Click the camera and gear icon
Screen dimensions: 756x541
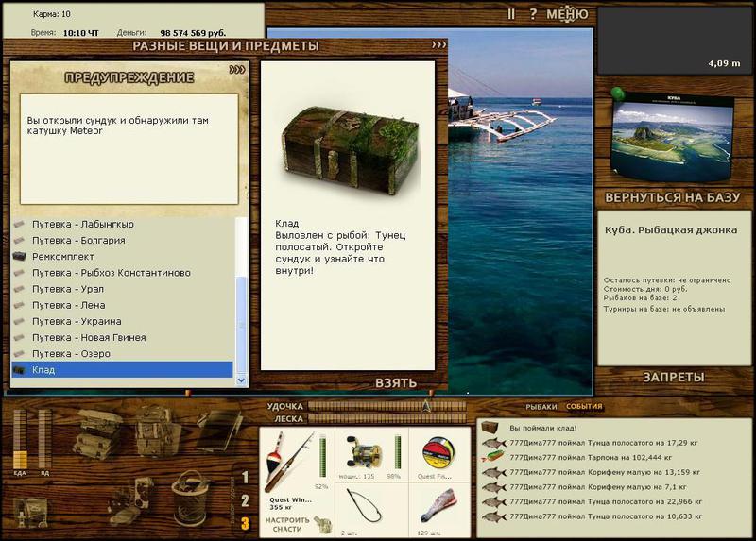131,501
